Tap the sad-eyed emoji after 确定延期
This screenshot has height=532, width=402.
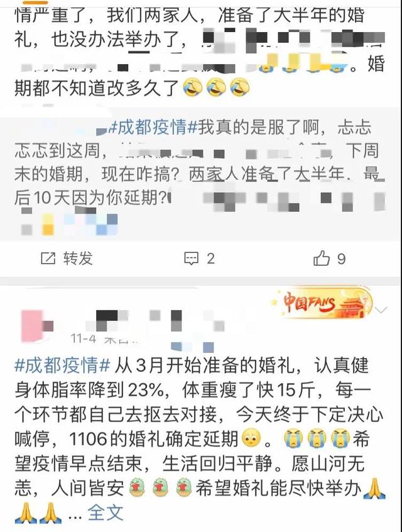coord(251,438)
